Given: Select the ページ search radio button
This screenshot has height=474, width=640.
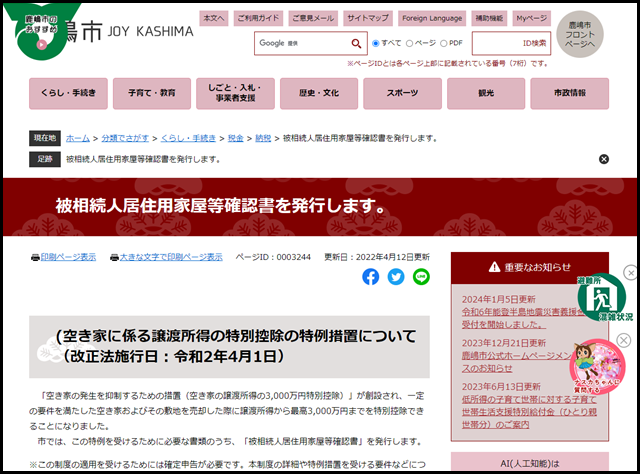Looking at the screenshot, I should click(409, 43).
